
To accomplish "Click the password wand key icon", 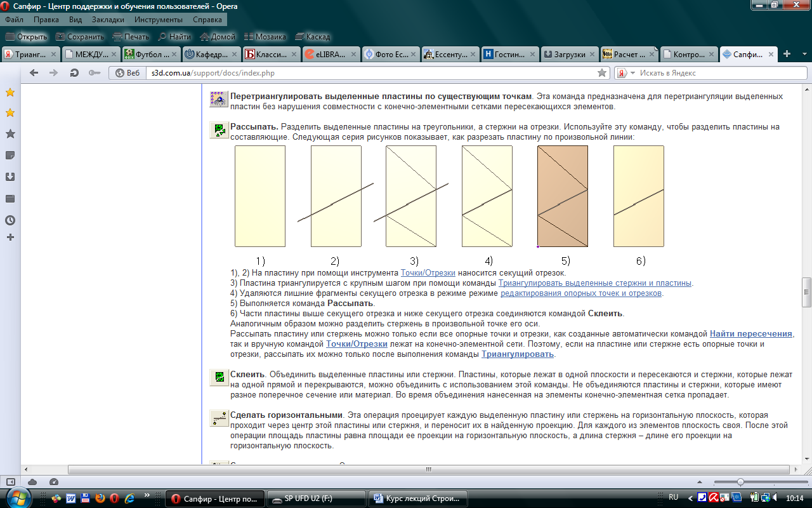I will pos(95,73).
